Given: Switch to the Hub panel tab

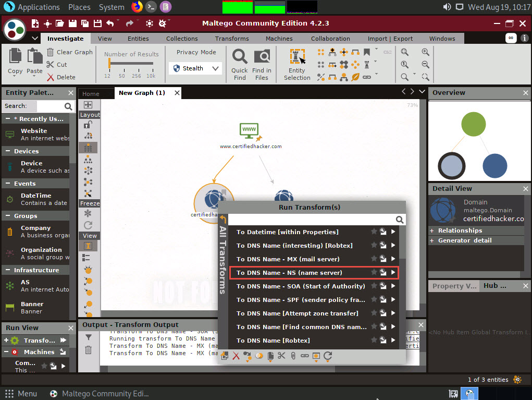Looking at the screenshot, I should click(494, 286).
